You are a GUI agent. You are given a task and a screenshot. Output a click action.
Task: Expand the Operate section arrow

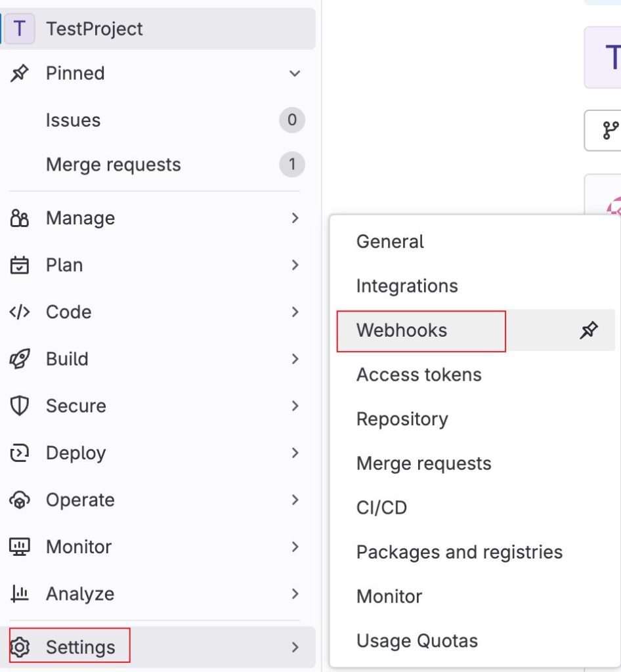coord(295,499)
